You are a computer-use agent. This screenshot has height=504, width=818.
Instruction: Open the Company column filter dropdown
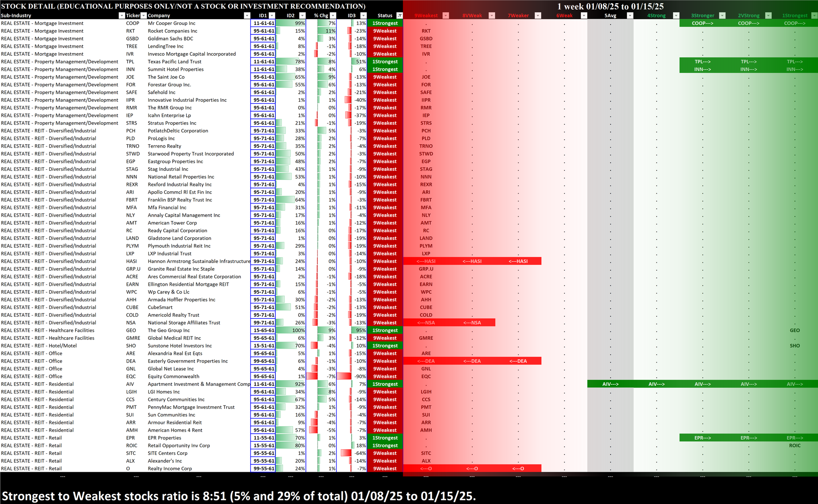coord(247,16)
